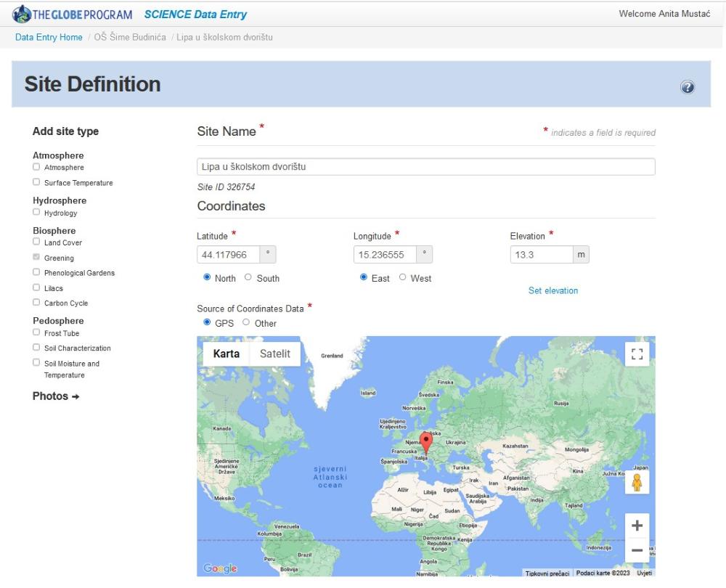Click the Set elevation link
The height and width of the screenshot is (588, 726).
[x=553, y=290]
